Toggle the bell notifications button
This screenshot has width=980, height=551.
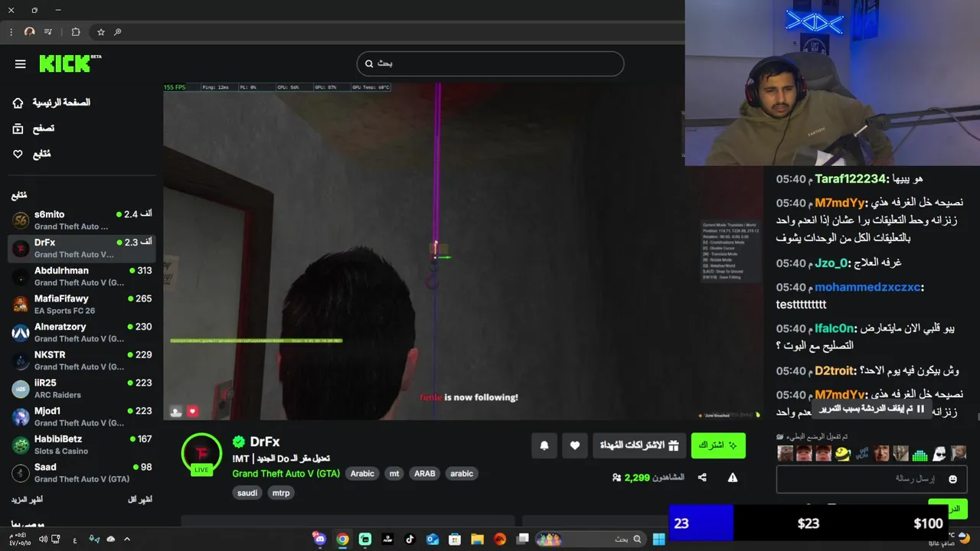(x=544, y=445)
